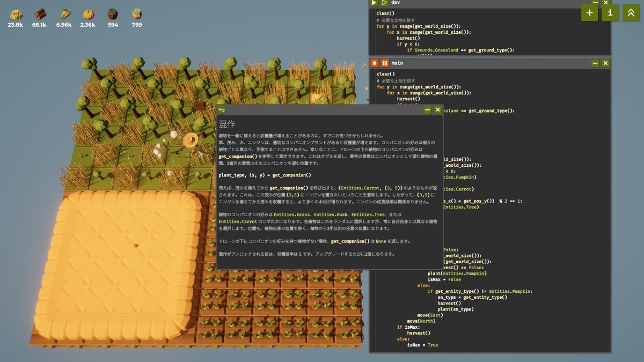This screenshot has width=644, height=362.
Task: Click 'move(East)' in the main code
Action: 430,315
